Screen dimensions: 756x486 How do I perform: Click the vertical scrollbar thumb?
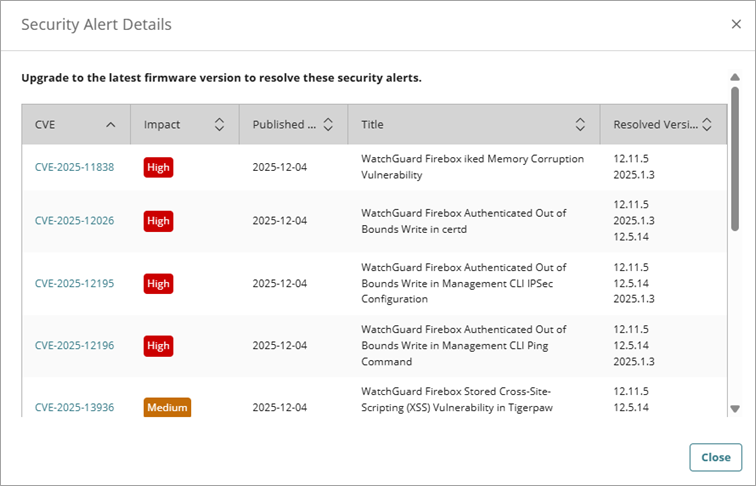[x=735, y=159]
